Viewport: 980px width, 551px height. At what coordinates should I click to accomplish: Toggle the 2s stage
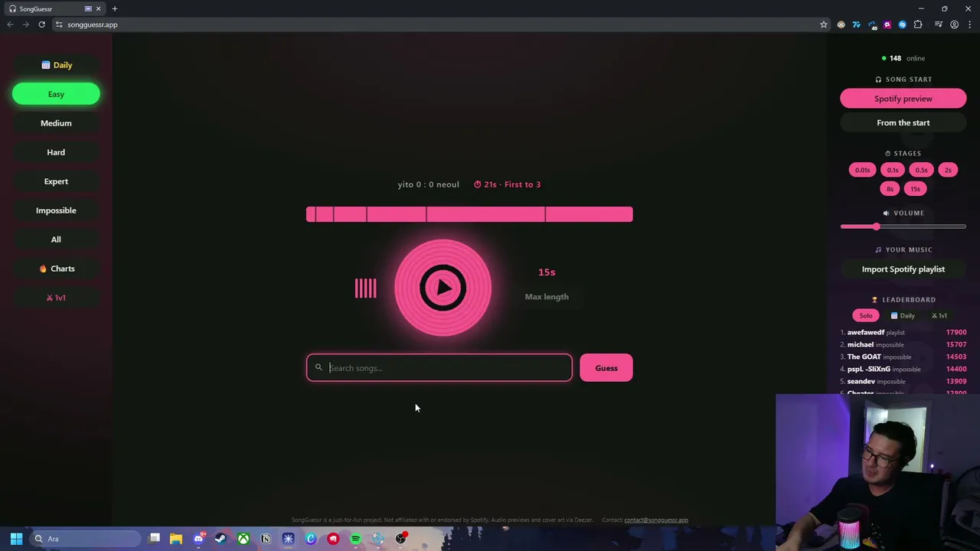click(x=948, y=170)
